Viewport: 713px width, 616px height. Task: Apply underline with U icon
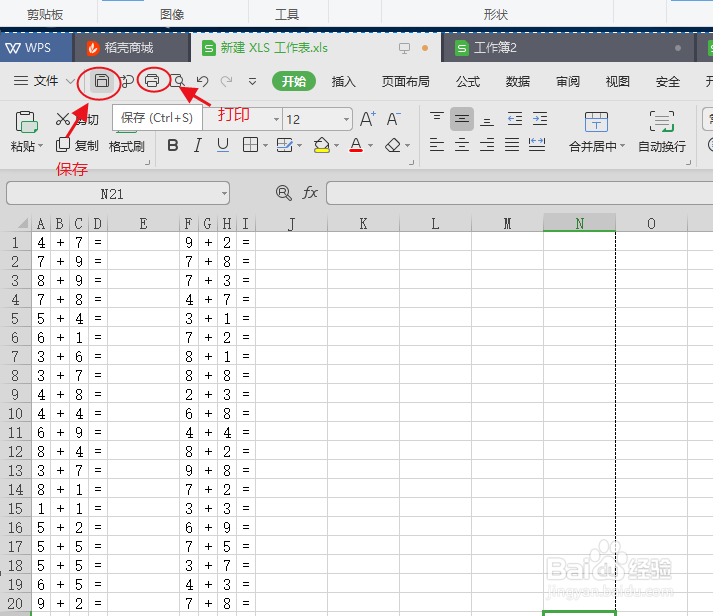point(223,145)
